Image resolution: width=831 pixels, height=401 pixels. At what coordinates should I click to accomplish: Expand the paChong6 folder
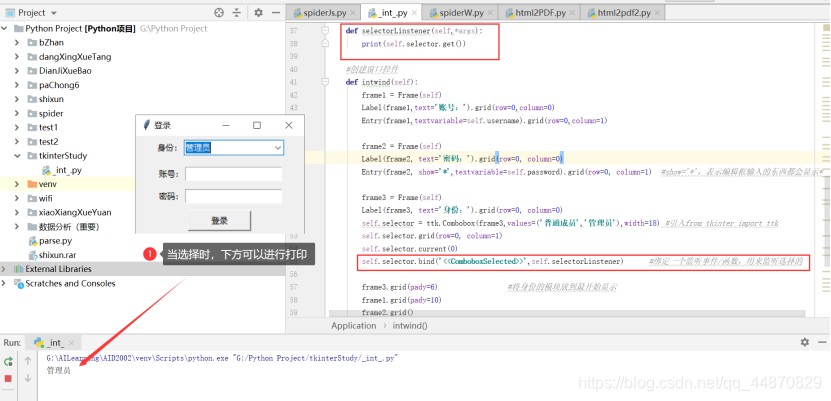click(x=17, y=85)
